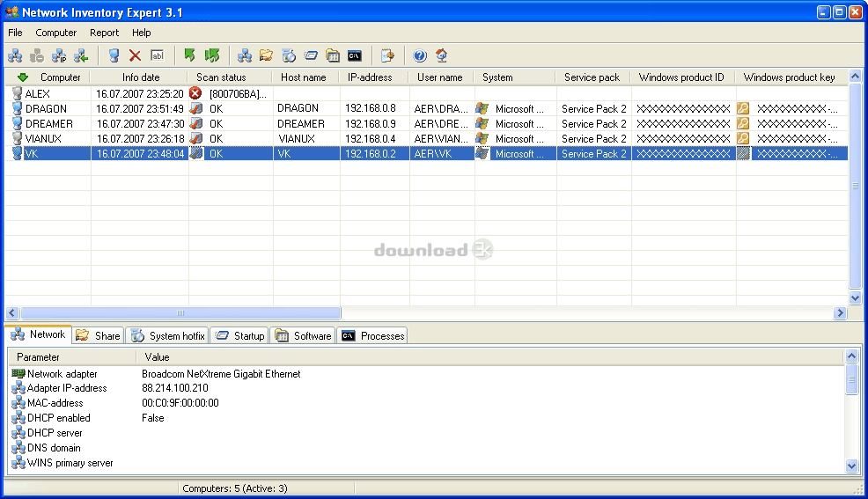Click the software toolbar icon
868x499 pixels.
point(333,55)
